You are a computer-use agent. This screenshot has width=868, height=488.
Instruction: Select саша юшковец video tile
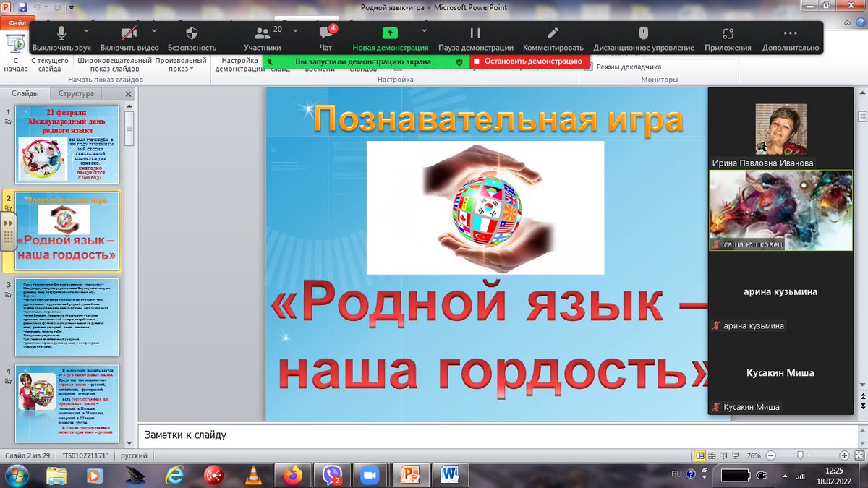pyautogui.click(x=780, y=210)
